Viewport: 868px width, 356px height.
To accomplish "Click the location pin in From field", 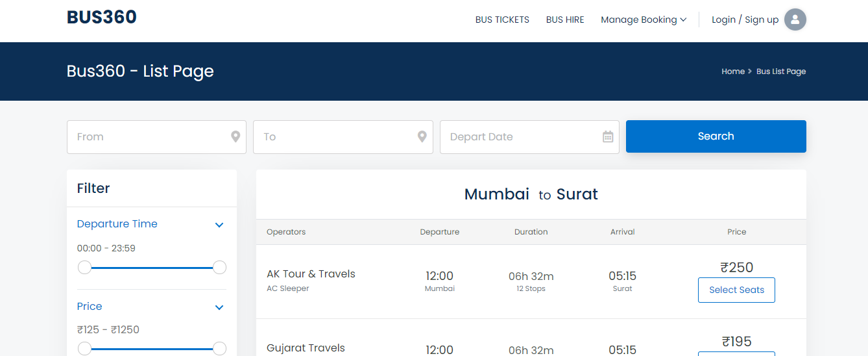I will (235, 137).
